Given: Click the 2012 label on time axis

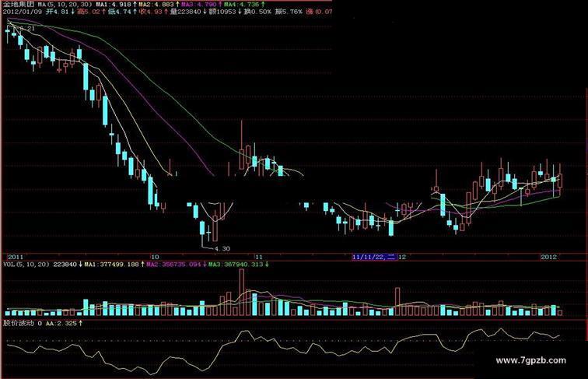Looking at the screenshot, I should pos(548,257).
